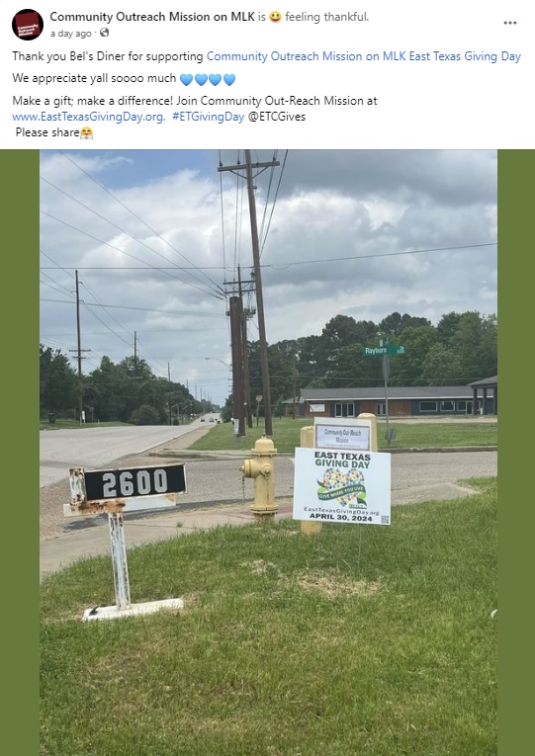Click the Rayburn street sign in photo

pos(383,351)
